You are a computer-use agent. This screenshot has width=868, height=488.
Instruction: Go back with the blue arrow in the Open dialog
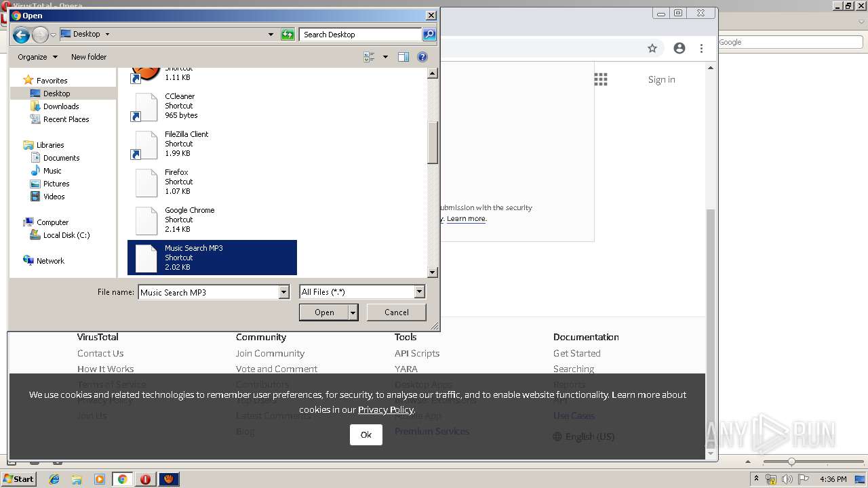point(21,35)
